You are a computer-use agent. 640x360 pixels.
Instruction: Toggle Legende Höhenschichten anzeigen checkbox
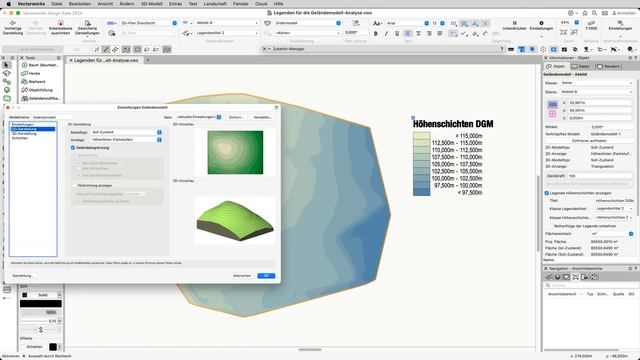[x=547, y=193]
